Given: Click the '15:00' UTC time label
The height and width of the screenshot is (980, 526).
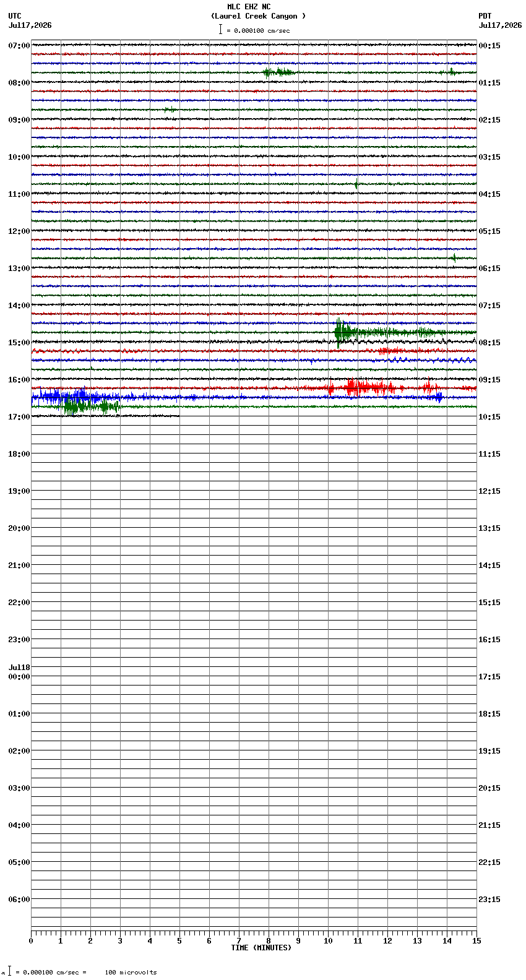Looking at the screenshot, I should (19, 343).
